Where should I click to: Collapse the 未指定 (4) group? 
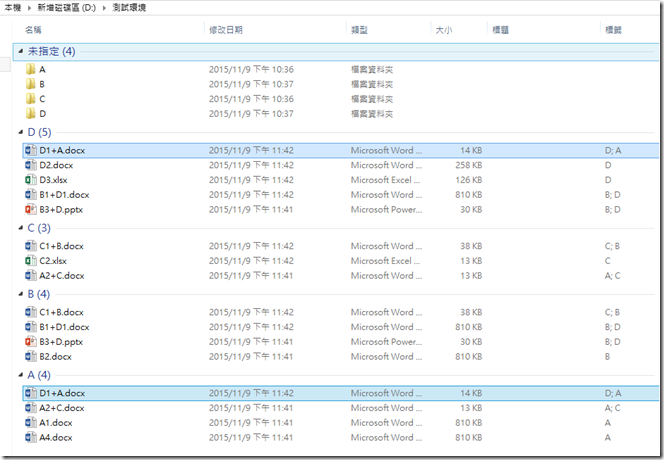click(x=21, y=51)
